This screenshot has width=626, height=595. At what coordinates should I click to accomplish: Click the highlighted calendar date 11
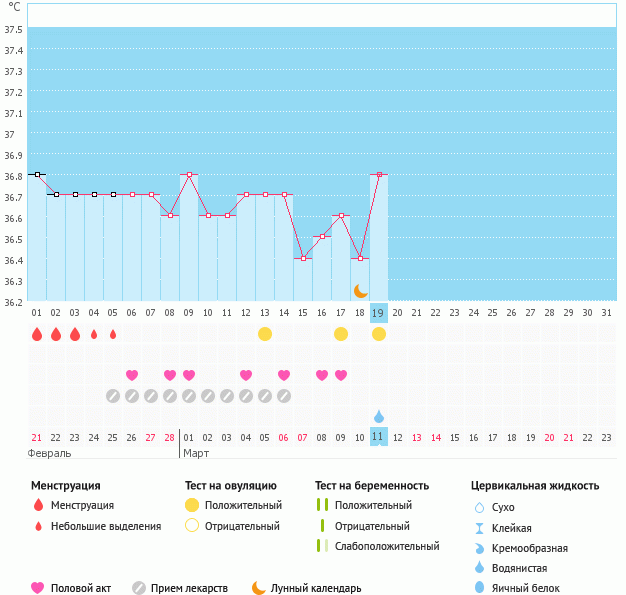tap(379, 437)
